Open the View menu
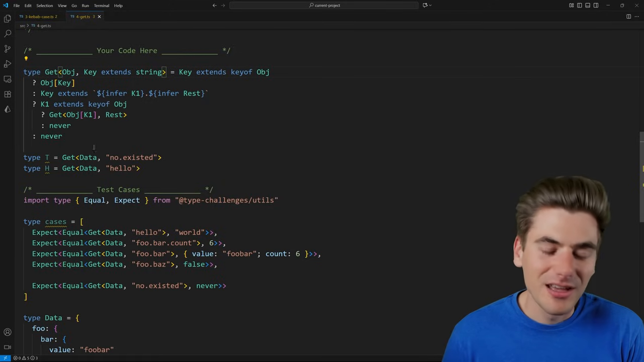This screenshot has width=644, height=362. tap(62, 6)
